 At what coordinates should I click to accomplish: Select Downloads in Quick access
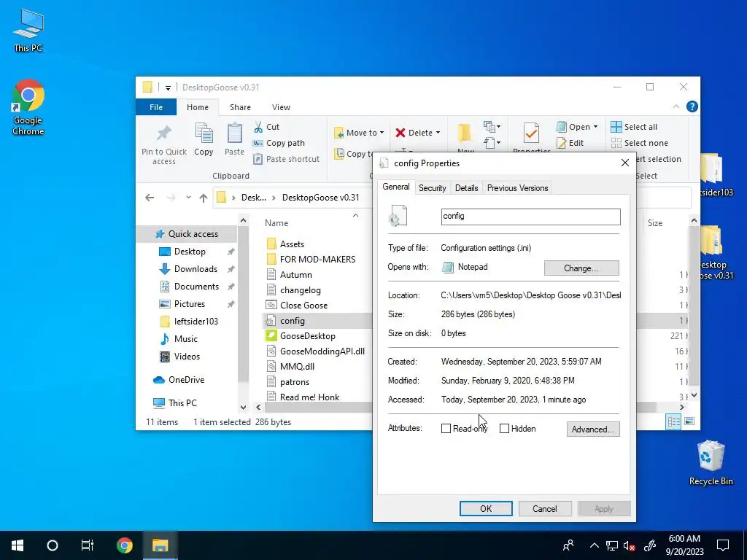click(x=196, y=269)
